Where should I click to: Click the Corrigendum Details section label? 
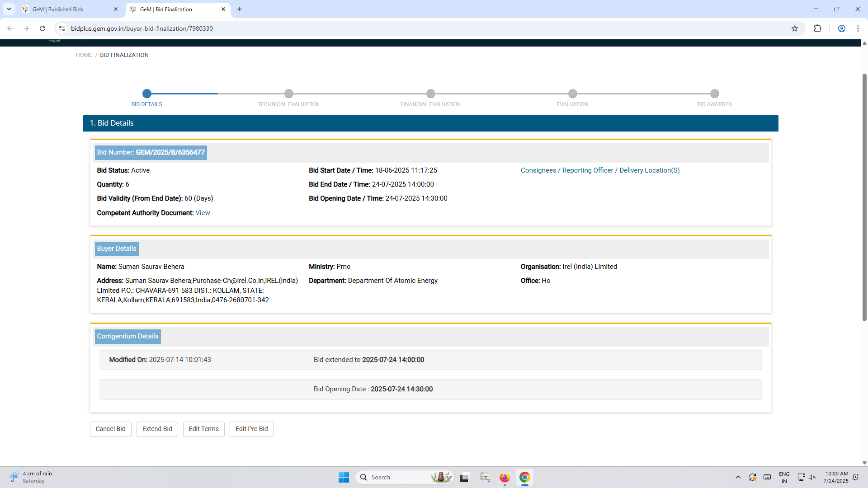pyautogui.click(x=128, y=336)
